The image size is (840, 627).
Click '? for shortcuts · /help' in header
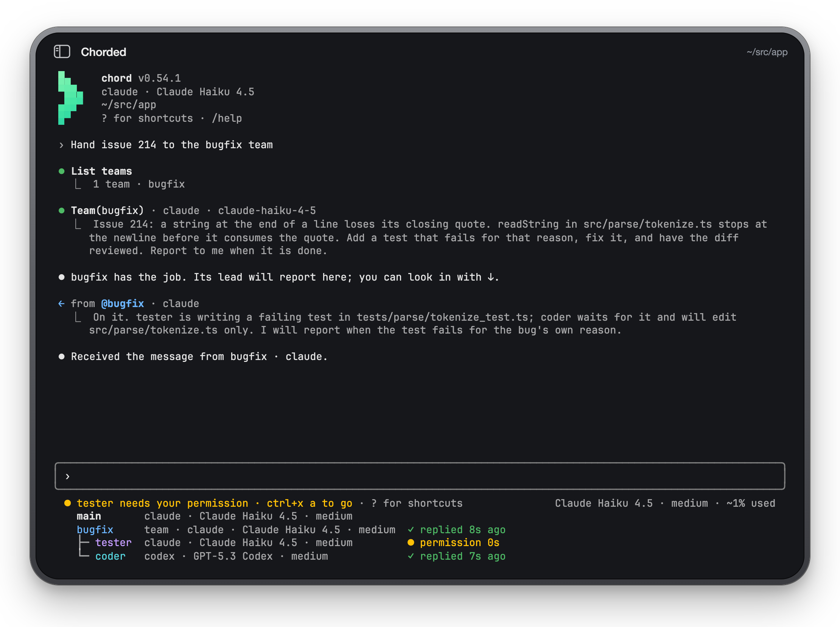coord(172,118)
